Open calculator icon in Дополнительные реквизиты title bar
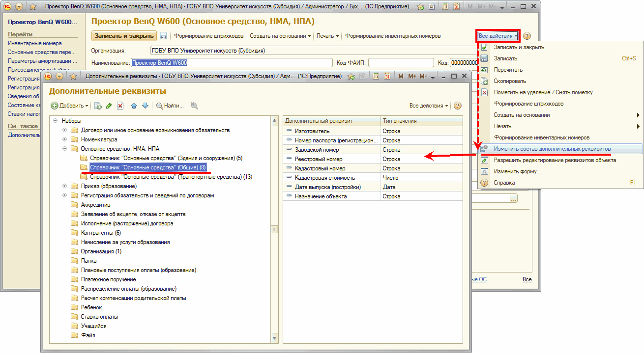 [x=376, y=77]
